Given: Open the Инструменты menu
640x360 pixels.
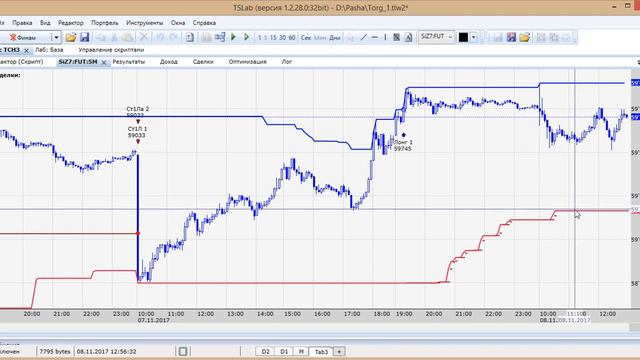Looking at the screenshot, I should coord(144,23).
